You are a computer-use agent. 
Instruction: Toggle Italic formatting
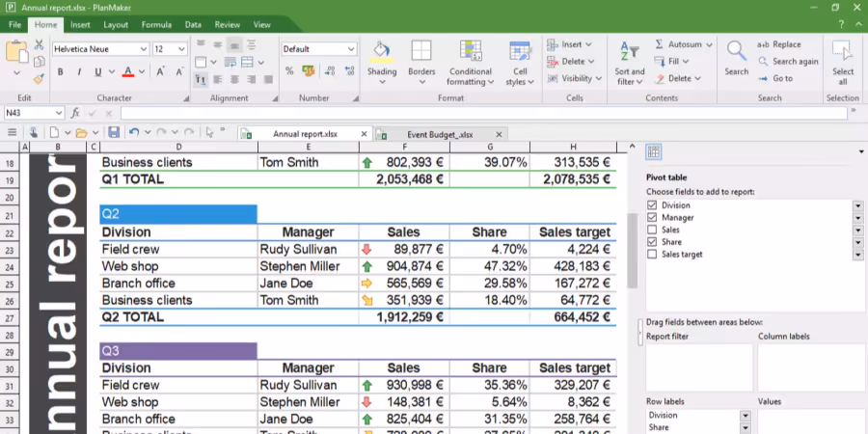coord(79,71)
